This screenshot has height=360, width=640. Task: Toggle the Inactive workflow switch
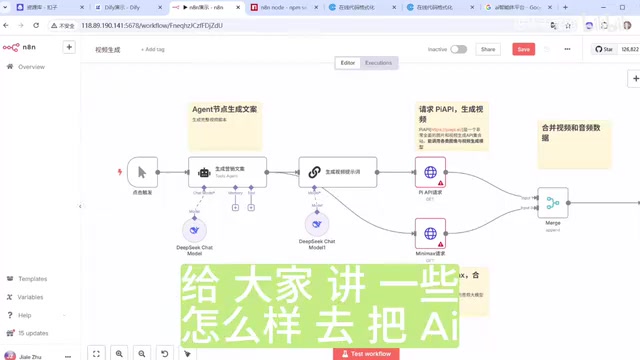[458, 49]
